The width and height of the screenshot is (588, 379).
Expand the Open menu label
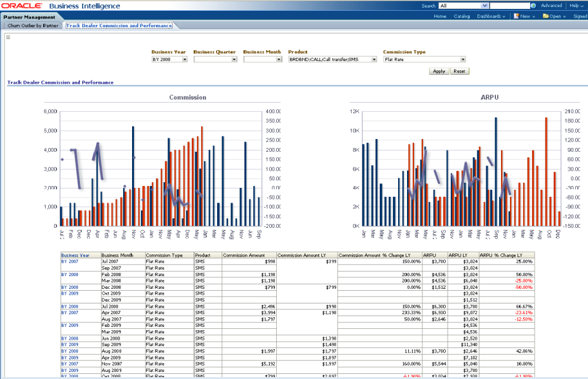(558, 16)
